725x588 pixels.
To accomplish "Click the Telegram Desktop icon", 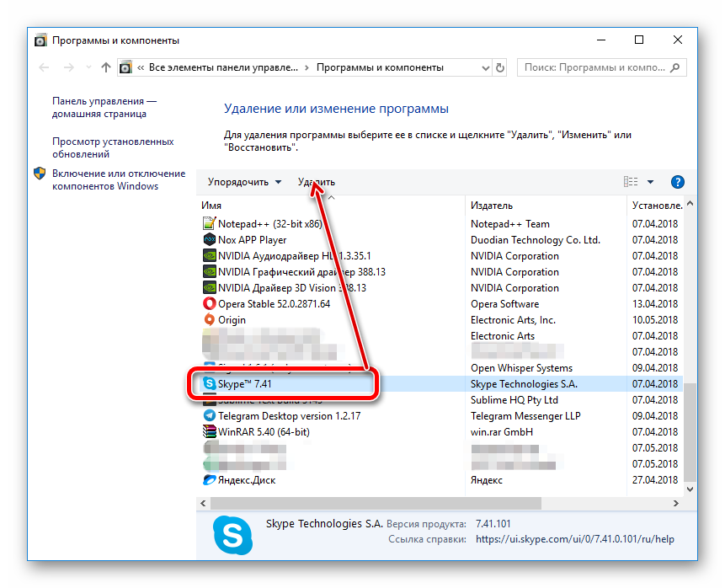I will pos(210,416).
